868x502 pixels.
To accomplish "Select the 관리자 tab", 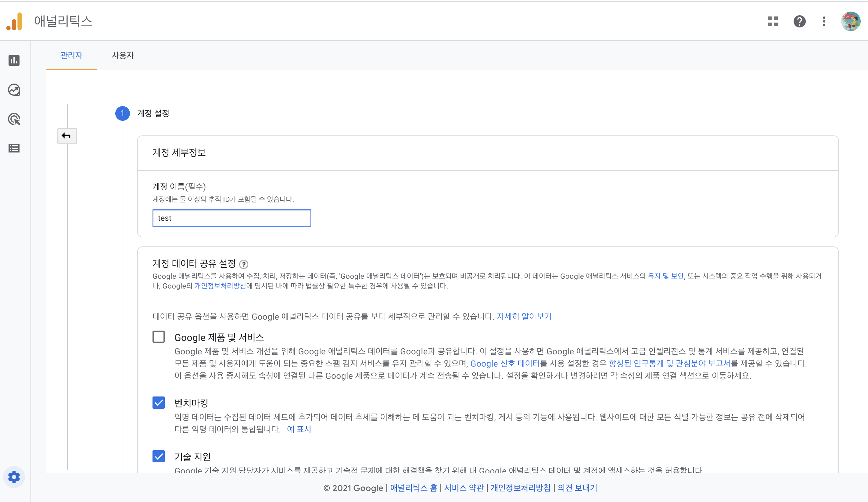I will [71, 56].
